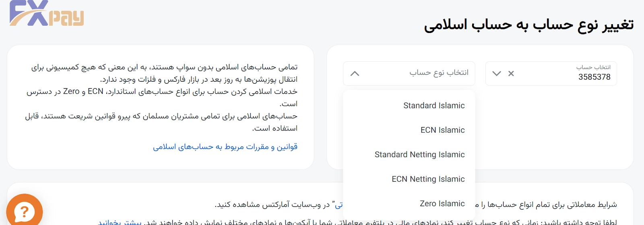Pick the Standard Netting Islamic option
644x225 pixels.
click(x=419, y=155)
